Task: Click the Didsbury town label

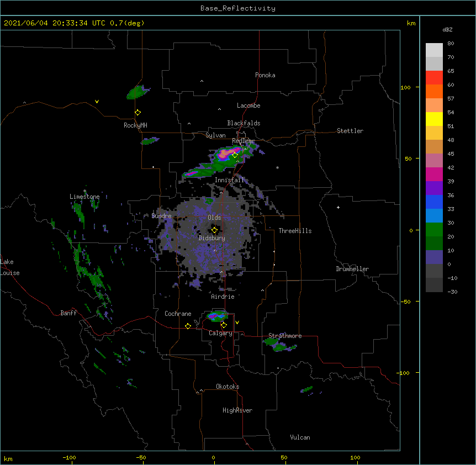Action: [212, 238]
